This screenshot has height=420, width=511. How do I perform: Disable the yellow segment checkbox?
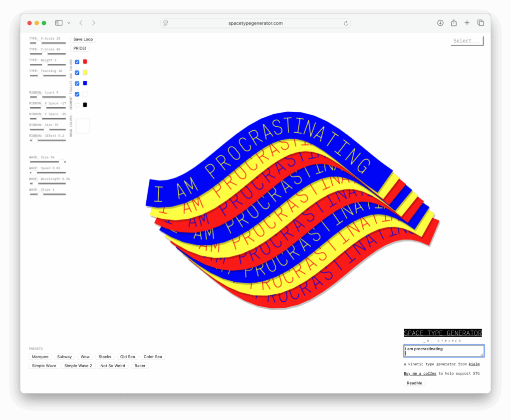point(77,73)
